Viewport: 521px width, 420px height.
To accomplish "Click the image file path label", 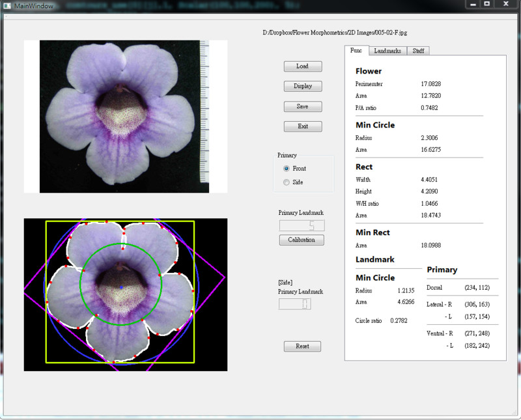I will [335, 32].
